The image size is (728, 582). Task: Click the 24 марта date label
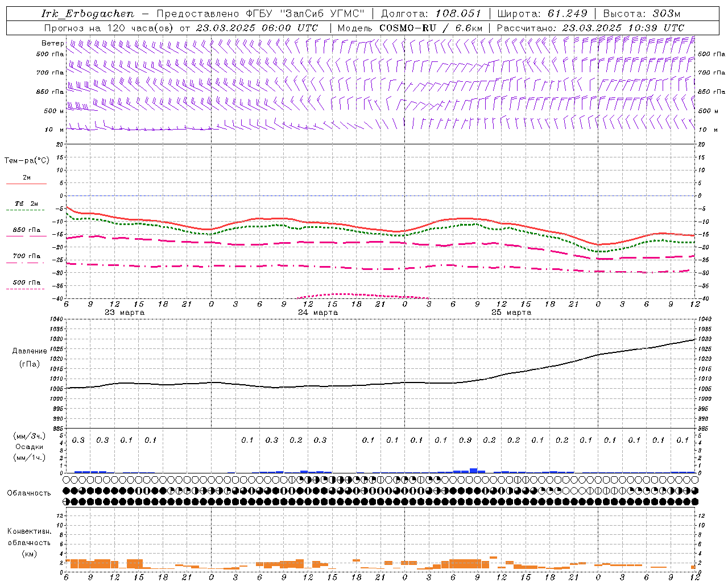(318, 313)
